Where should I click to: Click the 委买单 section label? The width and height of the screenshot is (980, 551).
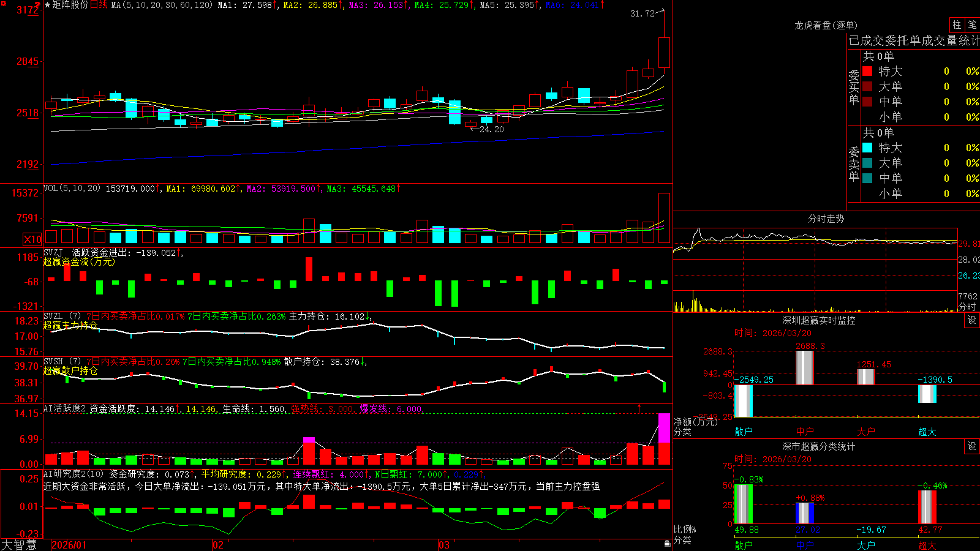coord(854,87)
